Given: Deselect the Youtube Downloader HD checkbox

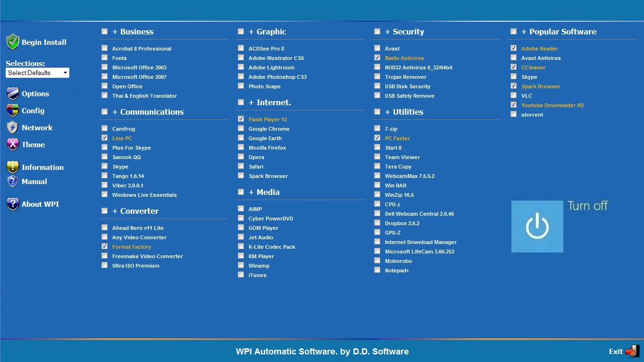Looking at the screenshot, I should click(x=514, y=105).
